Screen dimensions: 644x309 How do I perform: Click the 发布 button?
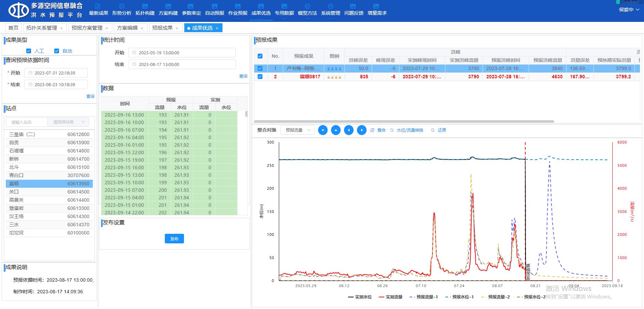[174, 239]
